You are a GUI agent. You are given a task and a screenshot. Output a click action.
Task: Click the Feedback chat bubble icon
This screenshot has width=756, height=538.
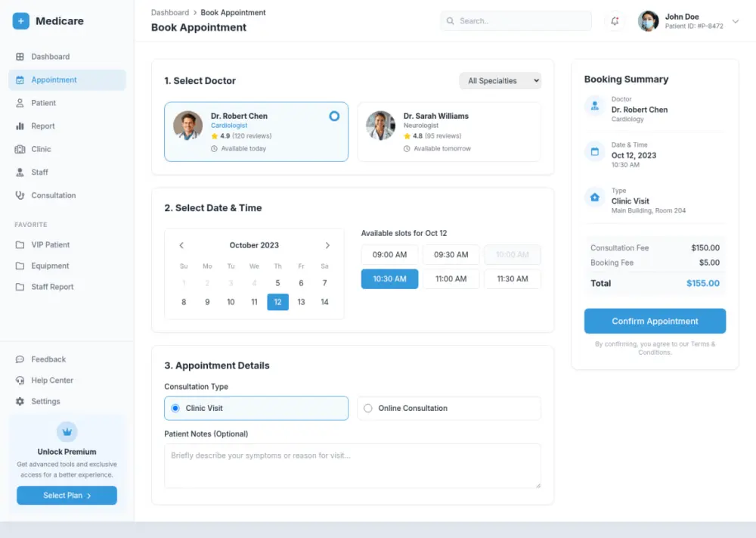(20, 359)
